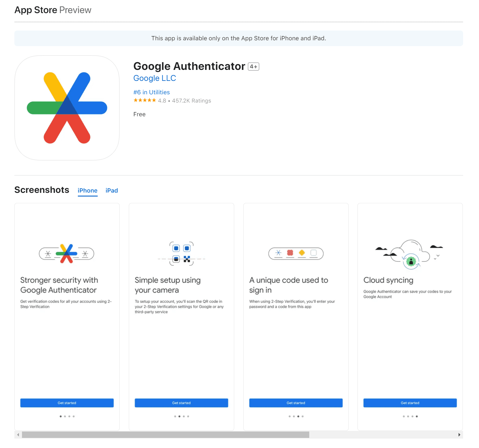Switch to the iPad screenshots tab
The image size is (479, 448).
point(112,190)
